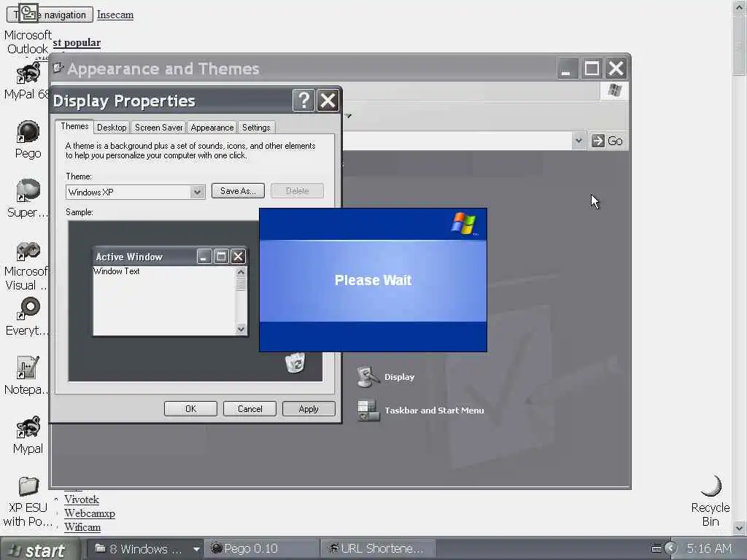747x560 pixels.
Task: Click Cancel in Display Properties
Action: (249, 408)
